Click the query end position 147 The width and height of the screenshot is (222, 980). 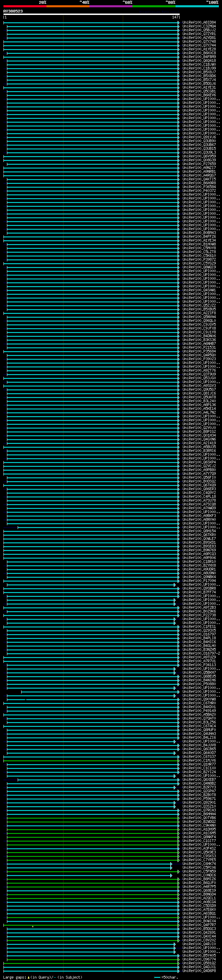[175, 17]
